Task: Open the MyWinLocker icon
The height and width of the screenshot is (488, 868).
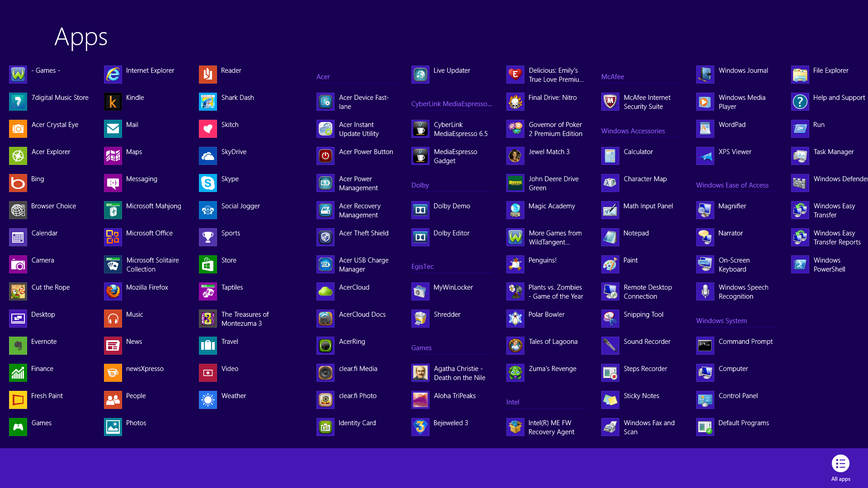Action: tap(420, 291)
